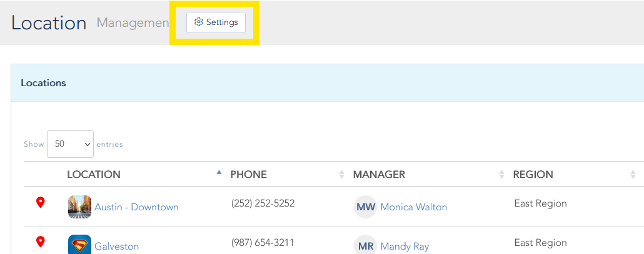This screenshot has width=644, height=254.
Task: Open manager Monica Walton's profile link
Action: tap(413, 207)
